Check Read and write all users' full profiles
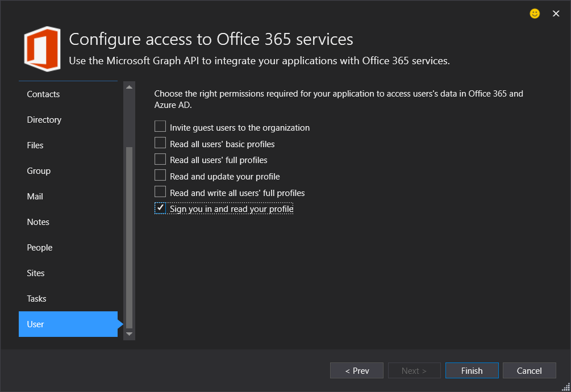Viewport: 571px width, 392px height. pos(160,192)
